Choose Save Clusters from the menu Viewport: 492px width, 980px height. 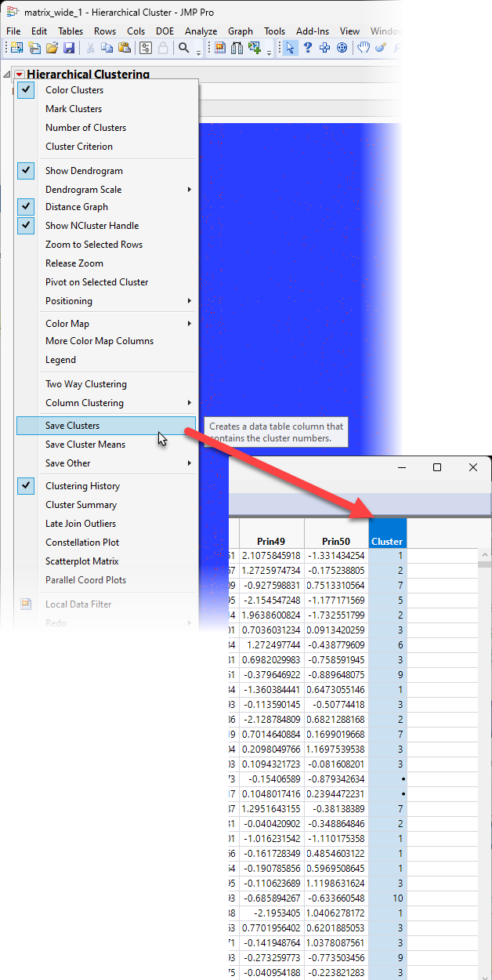tap(106, 426)
